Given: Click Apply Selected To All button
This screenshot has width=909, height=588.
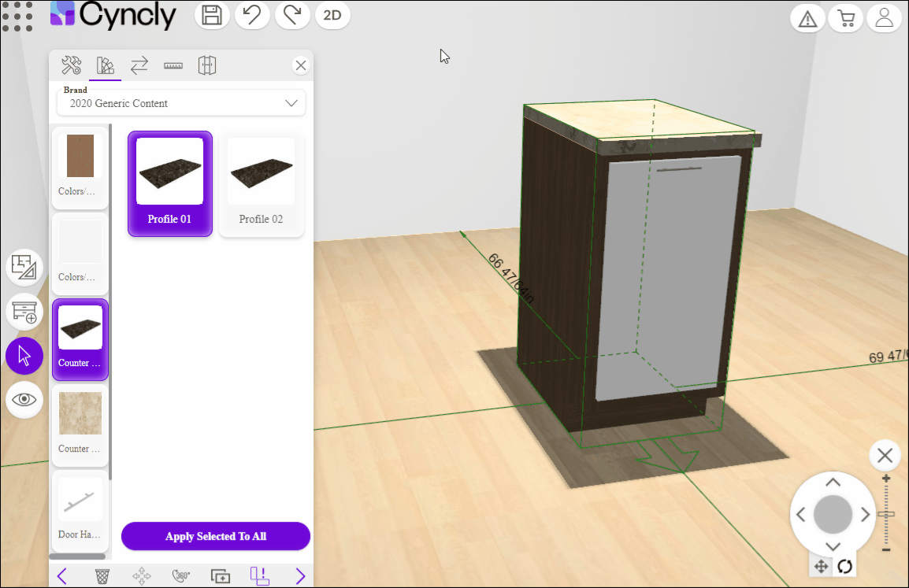Looking at the screenshot, I should click(215, 536).
